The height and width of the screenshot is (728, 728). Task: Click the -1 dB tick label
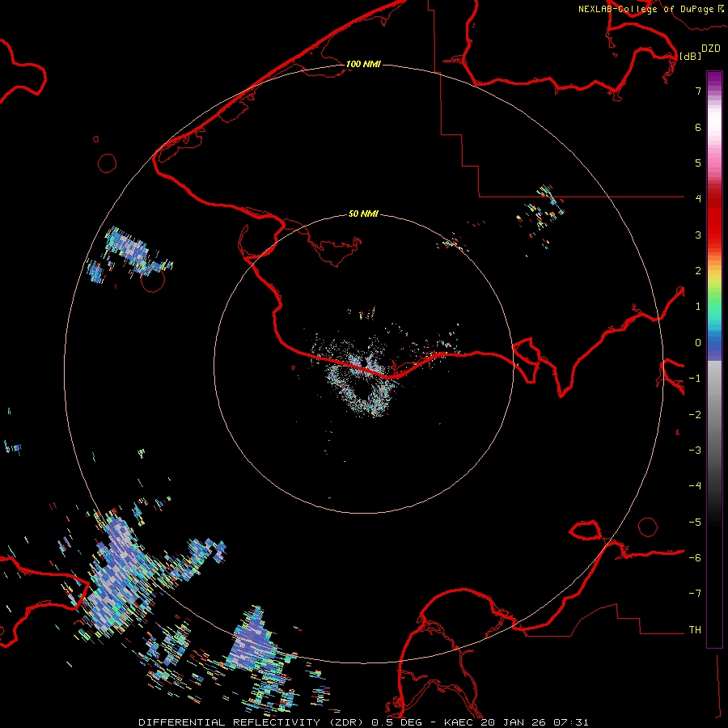695,379
